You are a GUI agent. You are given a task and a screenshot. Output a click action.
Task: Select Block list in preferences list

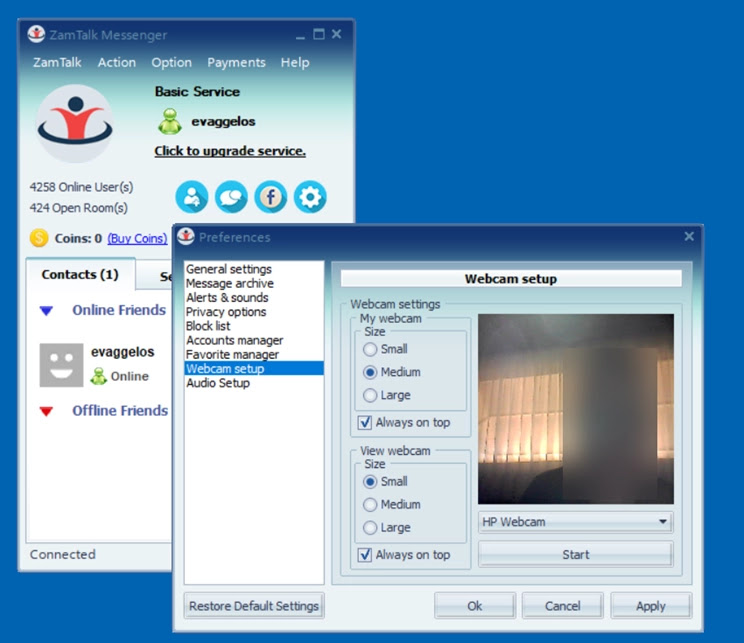tap(254, 326)
